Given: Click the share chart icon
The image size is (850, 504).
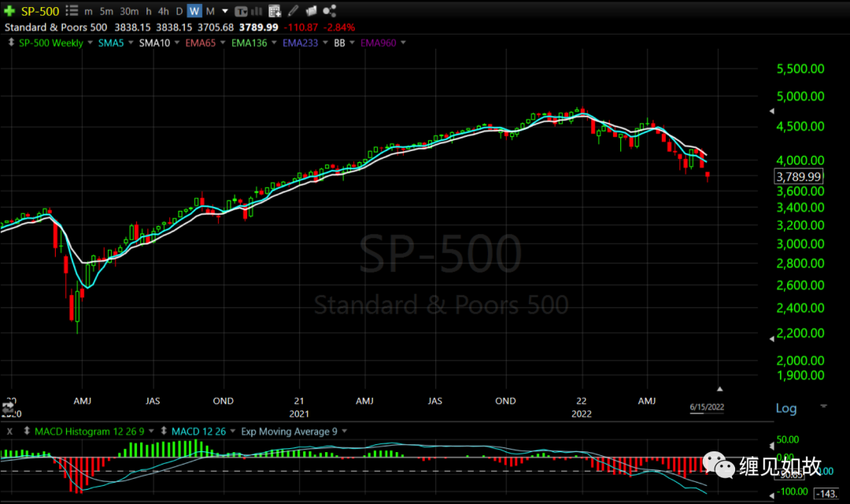Looking at the screenshot, I should [x=329, y=11].
